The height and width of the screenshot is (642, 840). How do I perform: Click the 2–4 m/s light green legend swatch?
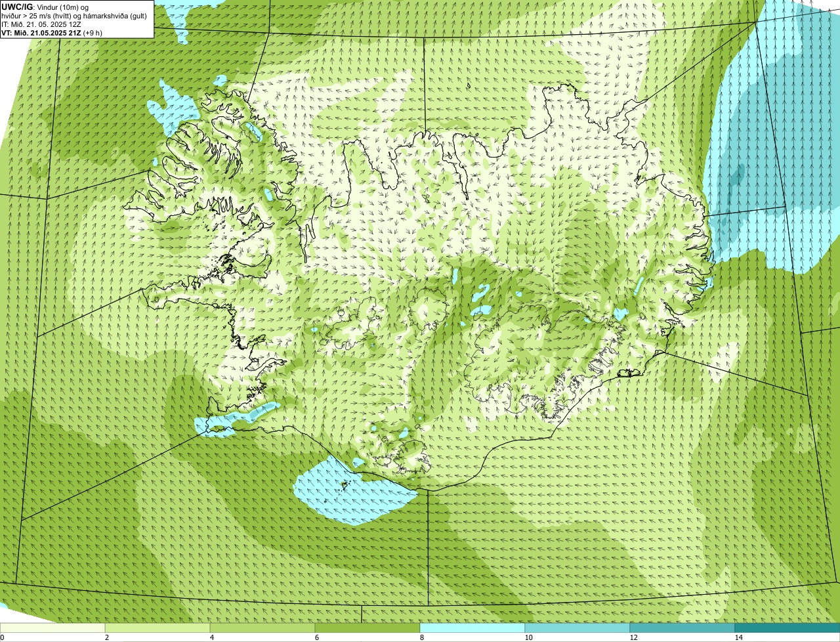coord(157,628)
